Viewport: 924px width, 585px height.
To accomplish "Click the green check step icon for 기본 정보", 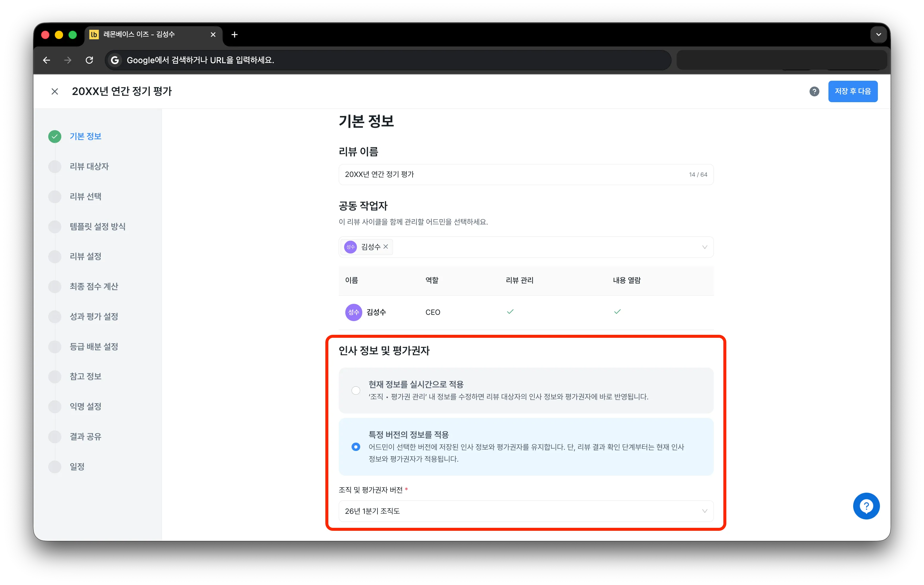I will coord(55,137).
